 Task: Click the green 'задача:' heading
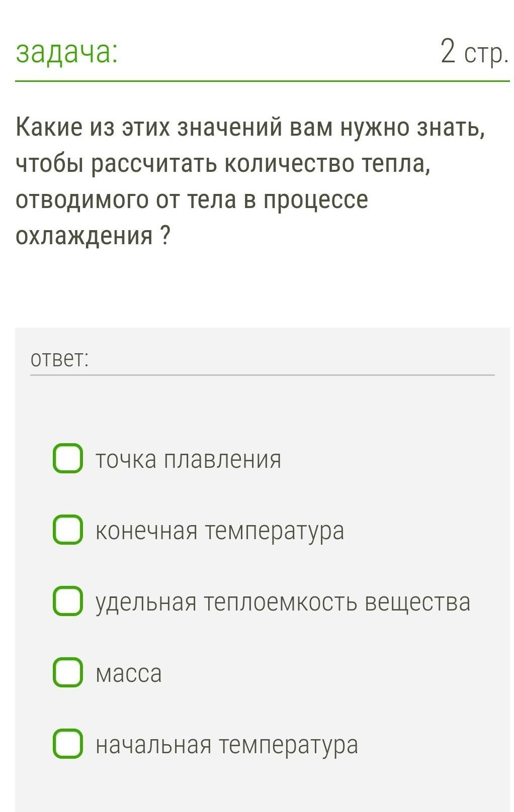67,52
